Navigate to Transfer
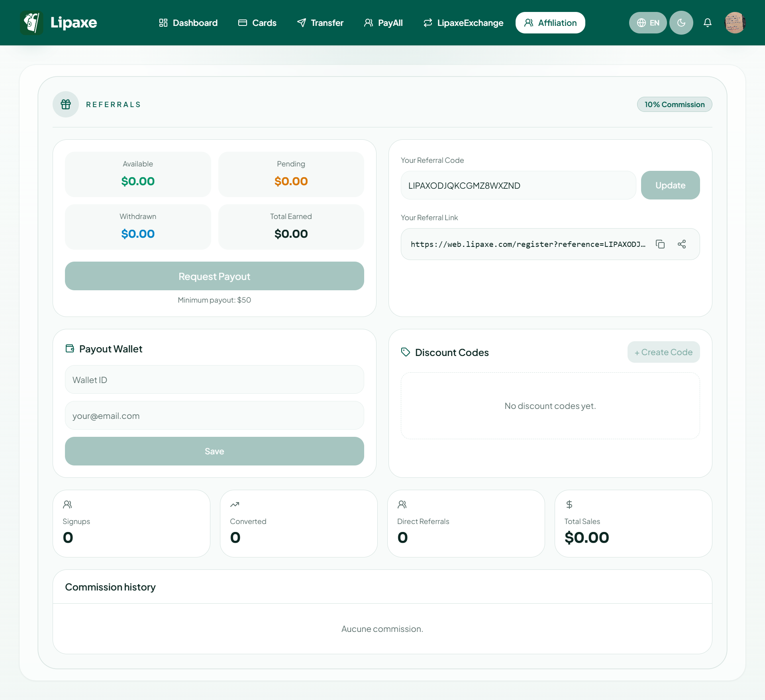The height and width of the screenshot is (700, 765). (320, 23)
